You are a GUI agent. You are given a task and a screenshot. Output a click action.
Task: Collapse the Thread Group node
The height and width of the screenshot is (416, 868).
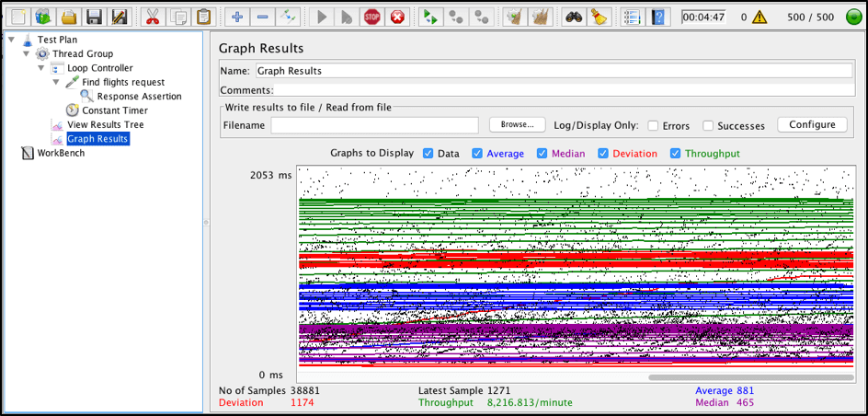pyautogui.click(x=26, y=53)
